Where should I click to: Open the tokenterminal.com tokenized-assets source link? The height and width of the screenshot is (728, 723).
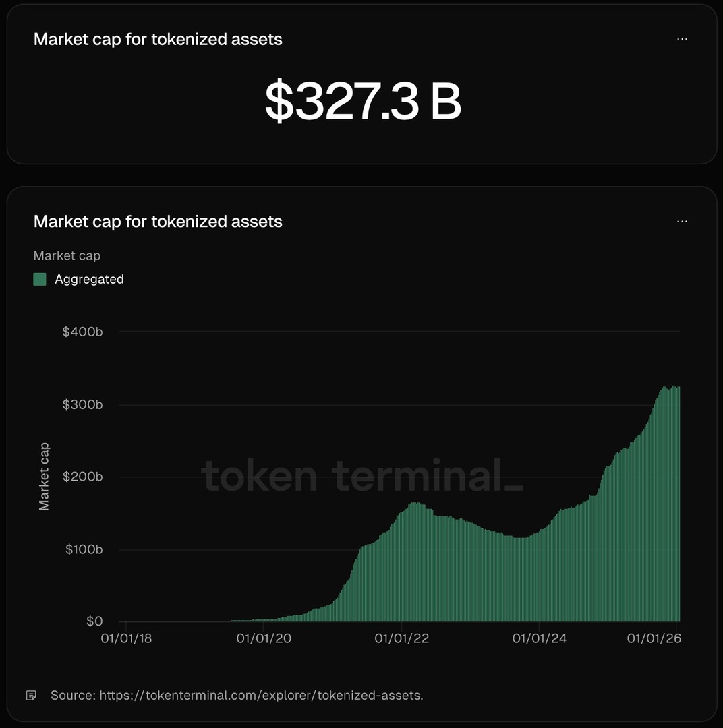261,695
